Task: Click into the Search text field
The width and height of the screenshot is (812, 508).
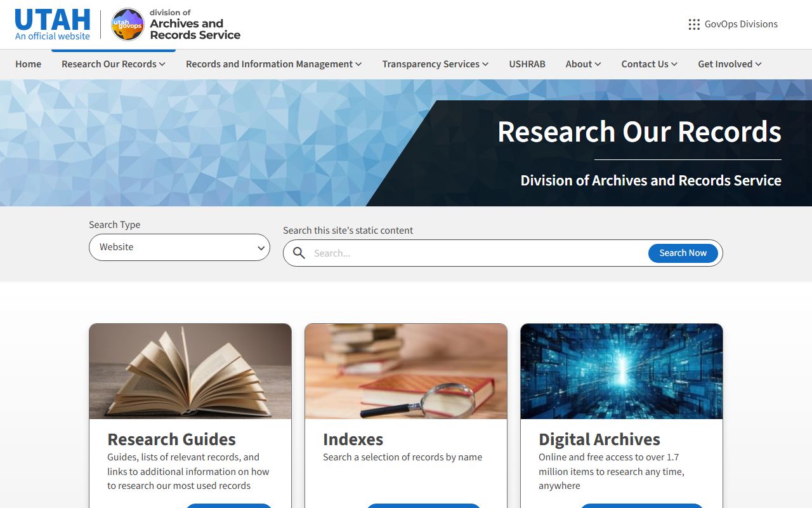Action: tap(476, 253)
